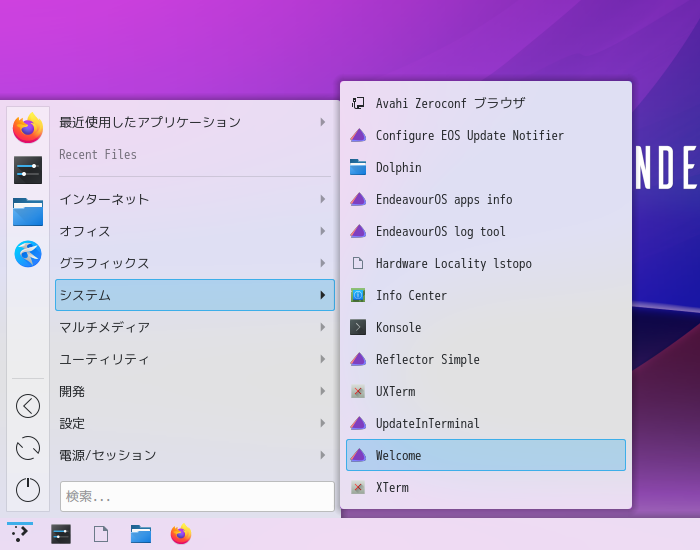700x550 pixels.
Task: Open the グラフィックス menu category
Action: (195, 263)
